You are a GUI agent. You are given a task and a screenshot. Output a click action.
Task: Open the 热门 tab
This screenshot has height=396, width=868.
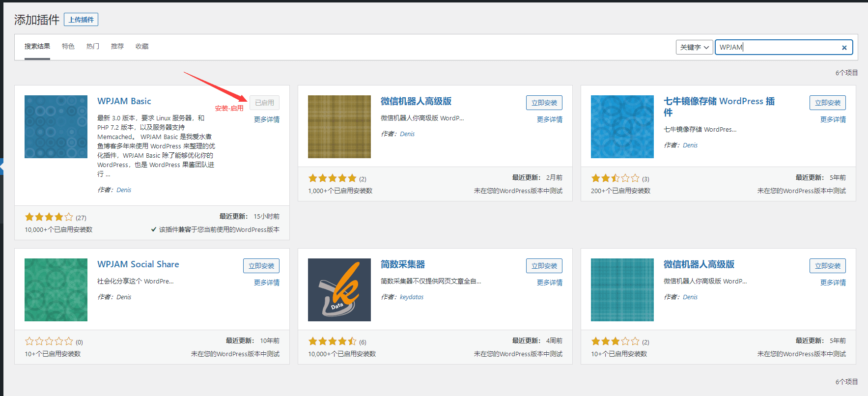[x=93, y=46]
